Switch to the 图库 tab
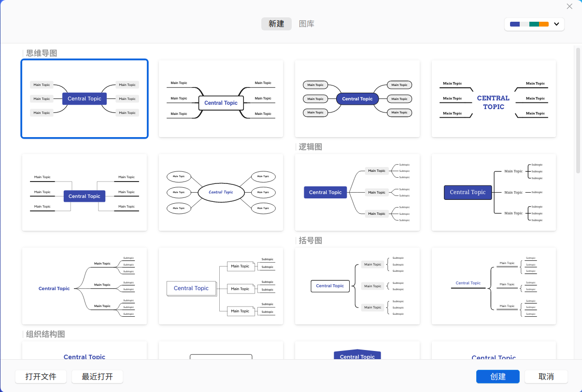 pos(307,24)
